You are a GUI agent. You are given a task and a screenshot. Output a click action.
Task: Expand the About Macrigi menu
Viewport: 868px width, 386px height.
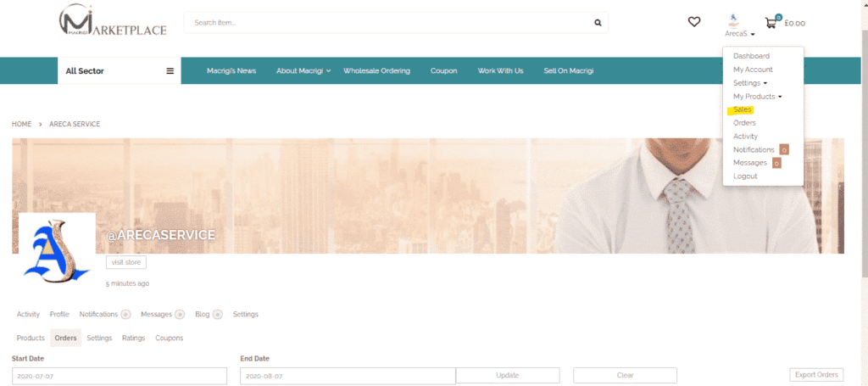[x=304, y=71]
